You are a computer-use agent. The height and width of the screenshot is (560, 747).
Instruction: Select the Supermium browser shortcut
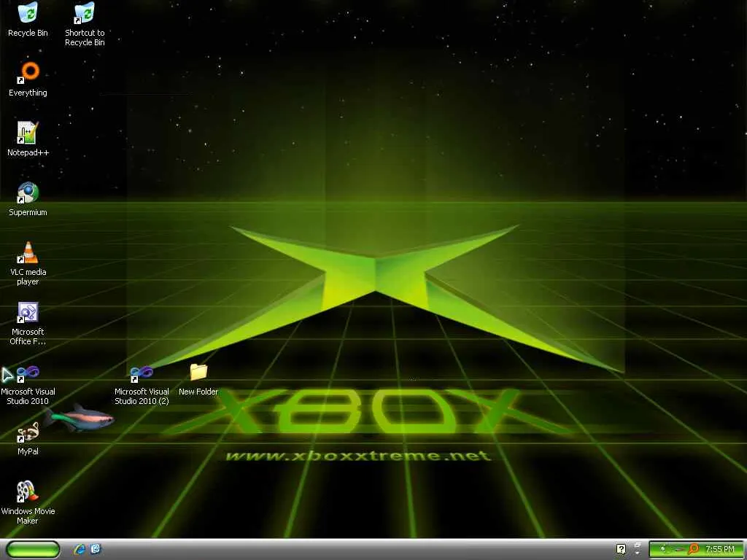[x=28, y=198]
